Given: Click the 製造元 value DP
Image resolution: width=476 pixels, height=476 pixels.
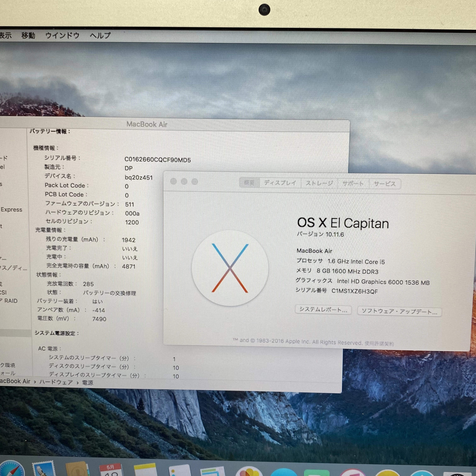Looking at the screenshot, I should tap(129, 168).
